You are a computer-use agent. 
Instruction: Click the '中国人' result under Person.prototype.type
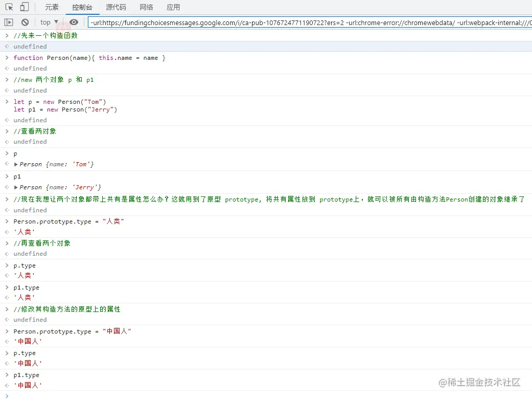pos(28,342)
